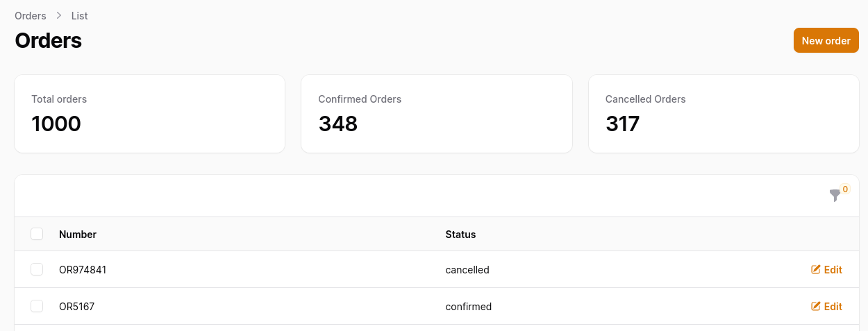Screen dimensions: 868x331
Task: Open the Orders breadcrumb link
Action: click(x=31, y=15)
